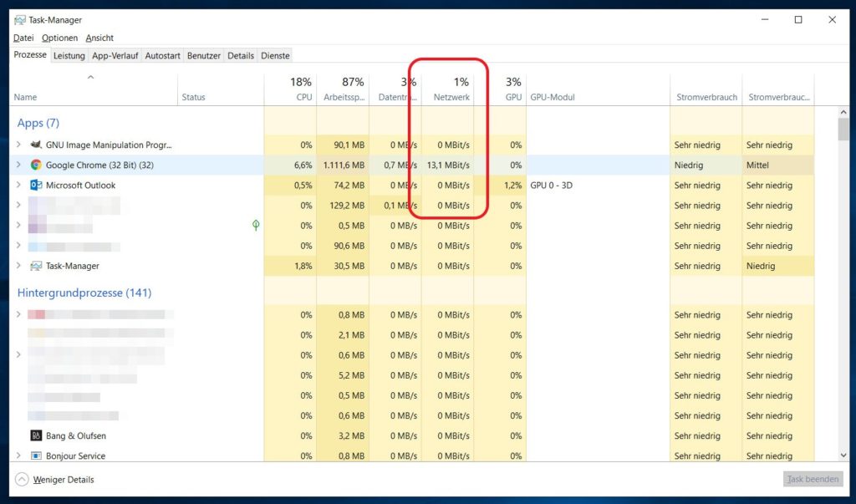856x504 pixels.
Task: Click Outlook's 74,2 MB memory value
Action: [x=349, y=185]
